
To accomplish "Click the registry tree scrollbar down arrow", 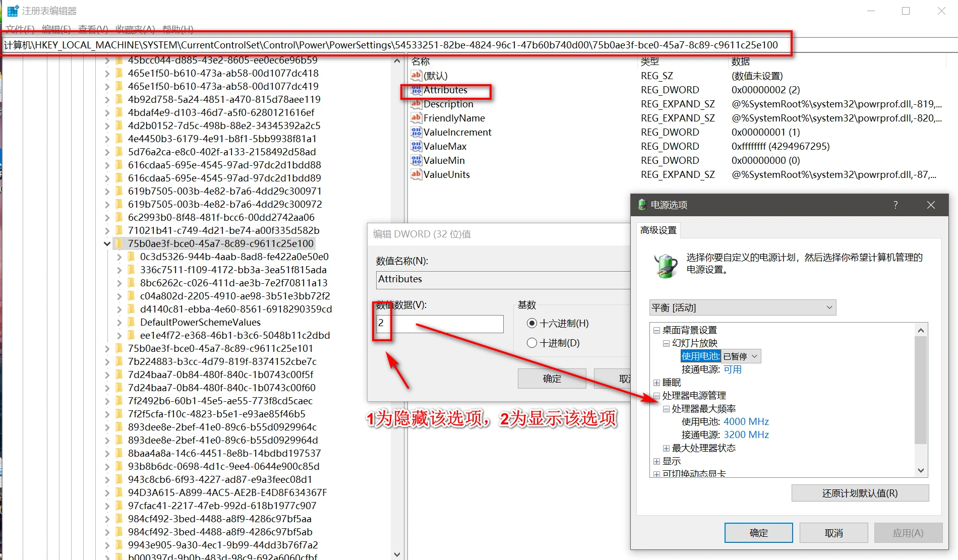I will [397, 554].
